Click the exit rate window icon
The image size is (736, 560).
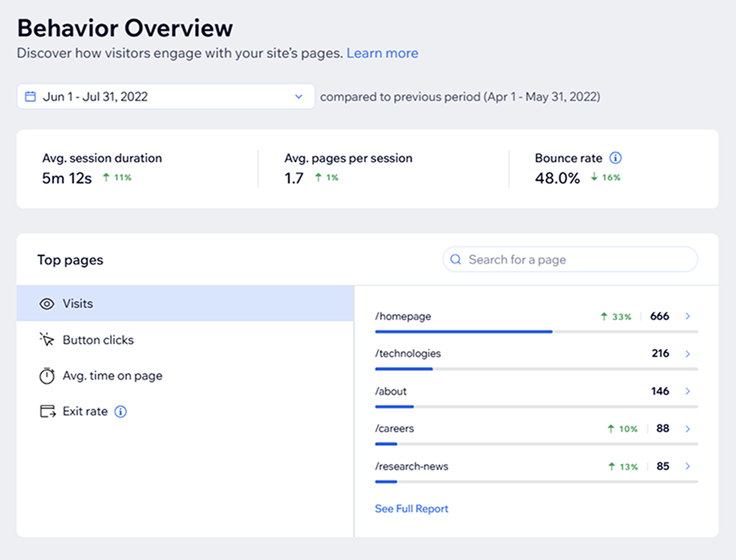point(47,412)
